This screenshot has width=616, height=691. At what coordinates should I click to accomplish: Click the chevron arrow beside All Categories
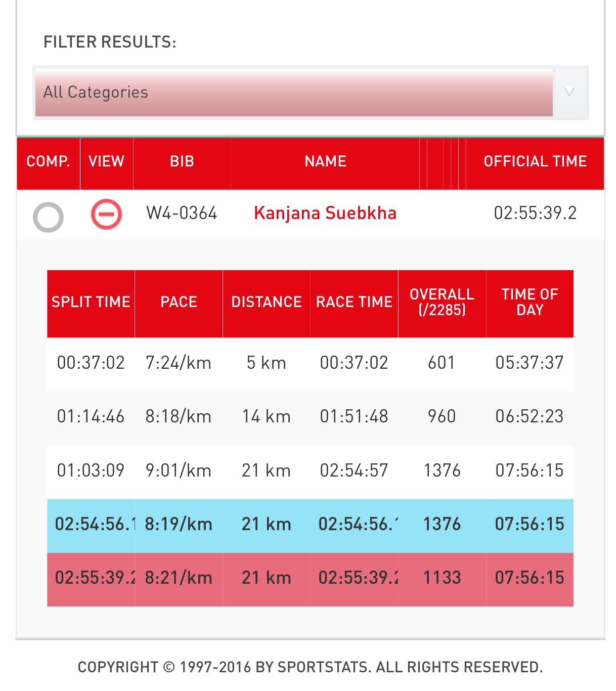(x=569, y=92)
